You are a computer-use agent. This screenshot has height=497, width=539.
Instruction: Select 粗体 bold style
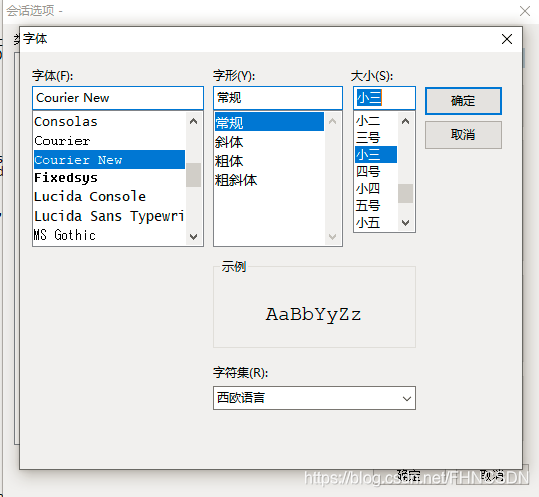pos(269,161)
